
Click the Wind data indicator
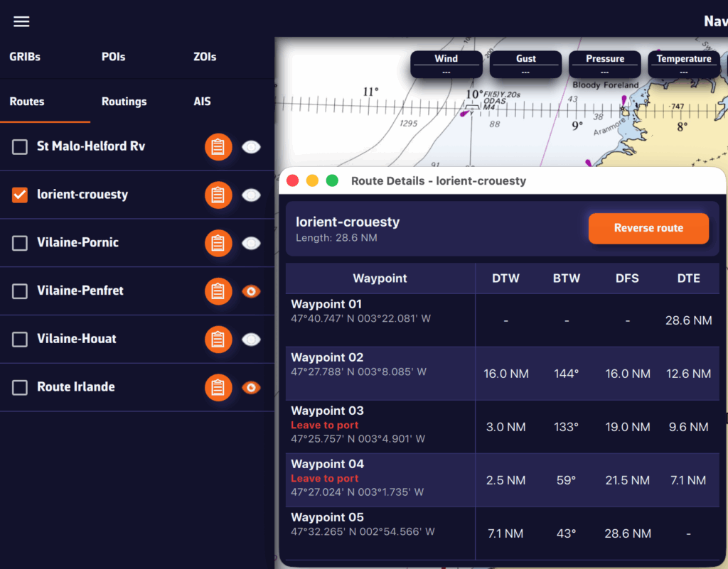pos(446,64)
